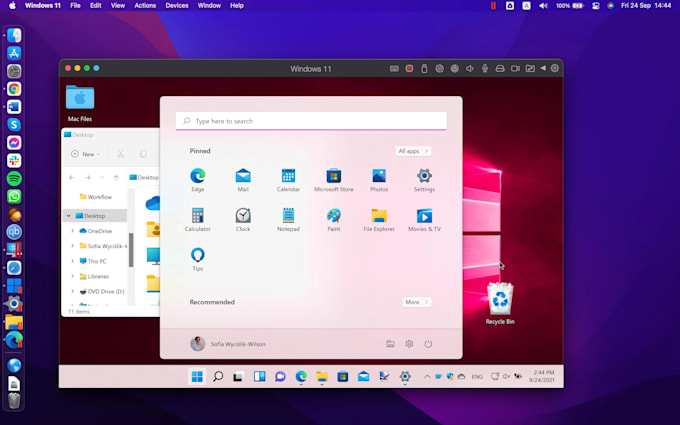Image resolution: width=680 pixels, height=425 pixels.
Task: Open Microsoft Store from Start menu
Action: click(x=333, y=180)
